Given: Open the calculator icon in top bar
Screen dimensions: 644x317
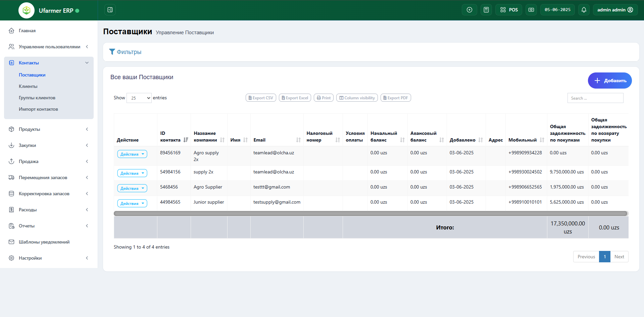Looking at the screenshot, I should click(x=486, y=10).
